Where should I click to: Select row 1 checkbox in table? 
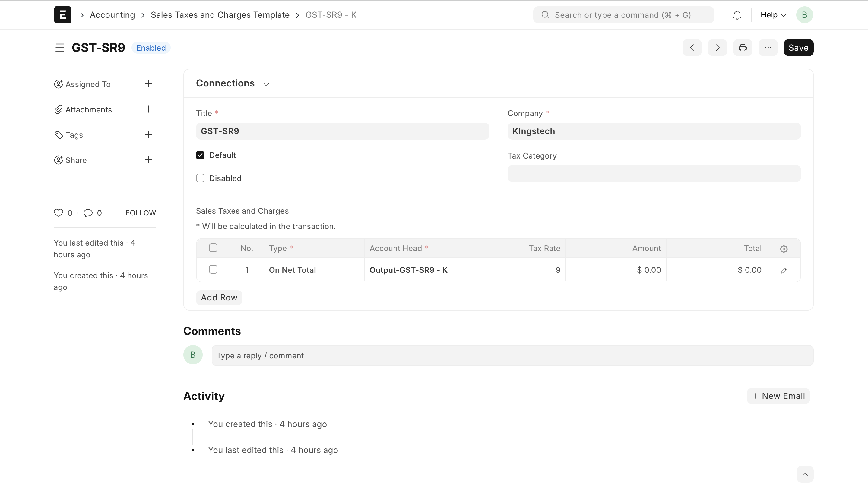pos(213,270)
